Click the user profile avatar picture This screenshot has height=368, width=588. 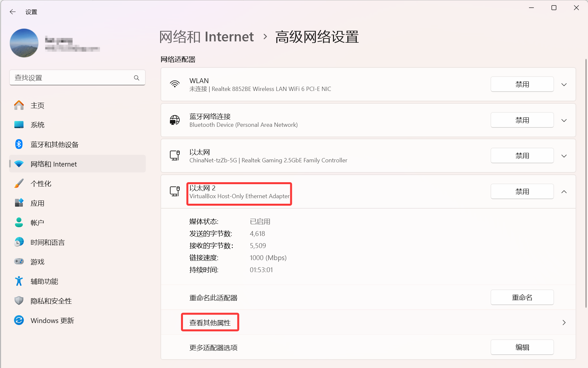[24, 43]
